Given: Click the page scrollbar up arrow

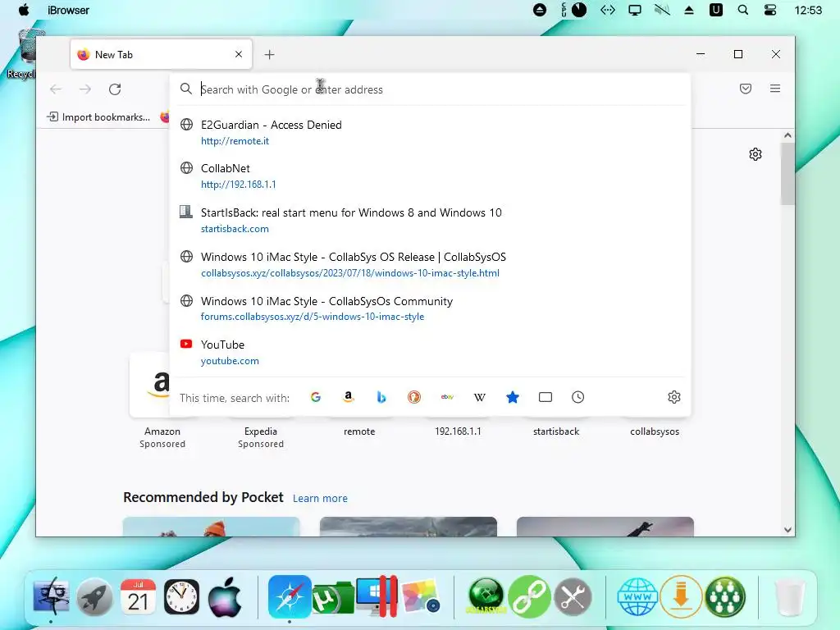Looking at the screenshot, I should [x=787, y=135].
